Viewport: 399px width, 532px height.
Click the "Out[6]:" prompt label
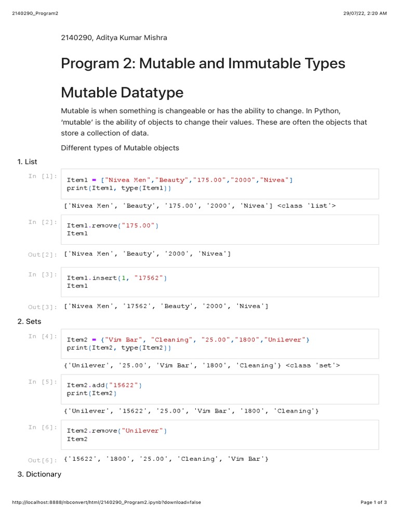43,460
